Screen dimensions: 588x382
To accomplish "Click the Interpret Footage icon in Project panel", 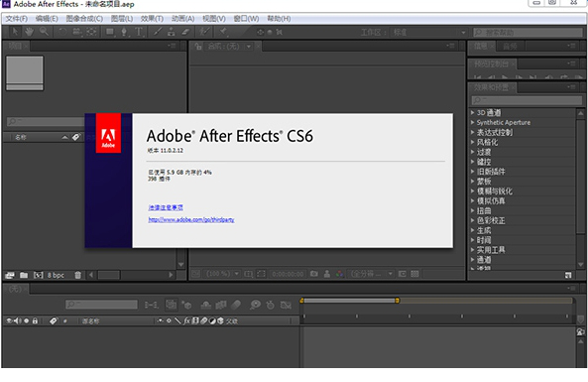I will coord(10,275).
